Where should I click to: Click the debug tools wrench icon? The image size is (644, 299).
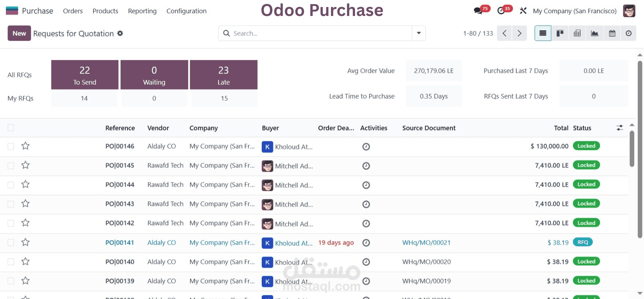(x=523, y=11)
